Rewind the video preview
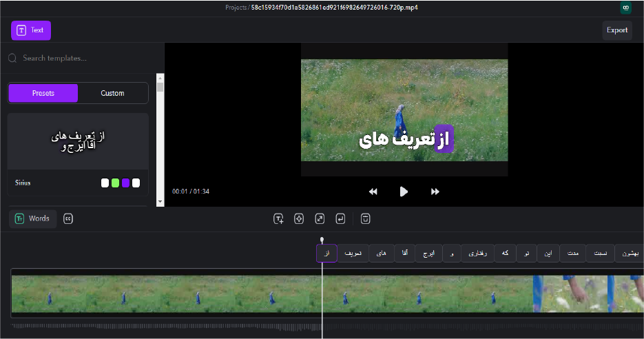This screenshot has width=644, height=339. click(x=373, y=192)
